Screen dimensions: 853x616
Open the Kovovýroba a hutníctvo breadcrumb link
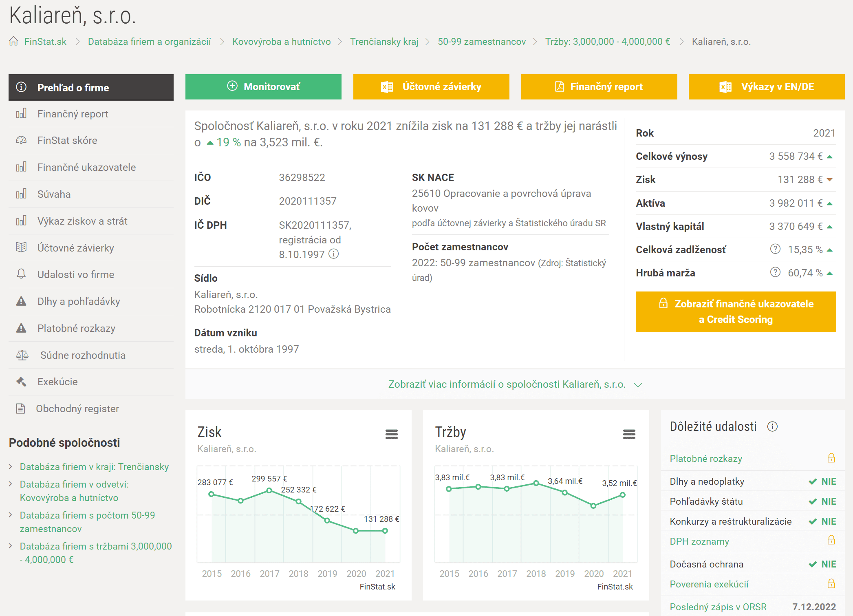coord(281,42)
